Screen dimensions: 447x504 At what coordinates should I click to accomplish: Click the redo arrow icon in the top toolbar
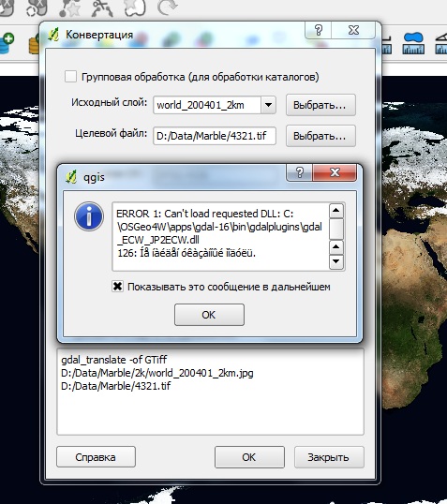click(x=167, y=7)
